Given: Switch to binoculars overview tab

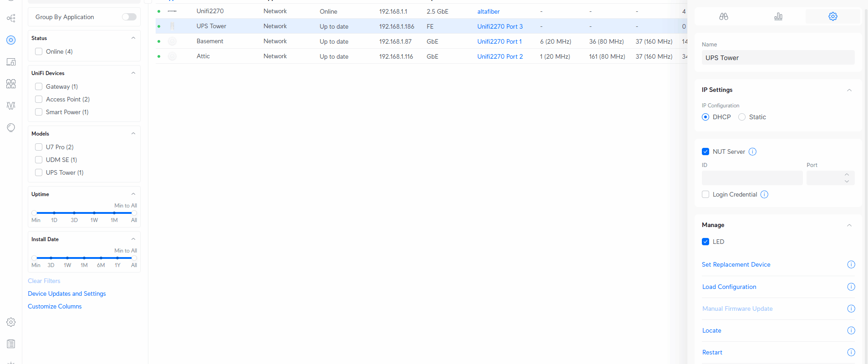Looking at the screenshot, I should (x=724, y=16).
